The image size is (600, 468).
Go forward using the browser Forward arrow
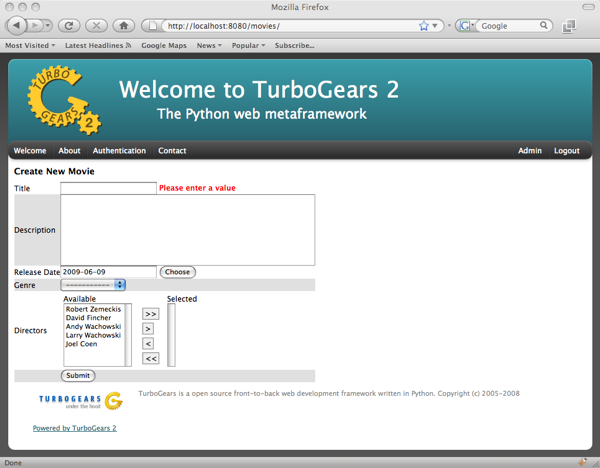tap(35, 26)
